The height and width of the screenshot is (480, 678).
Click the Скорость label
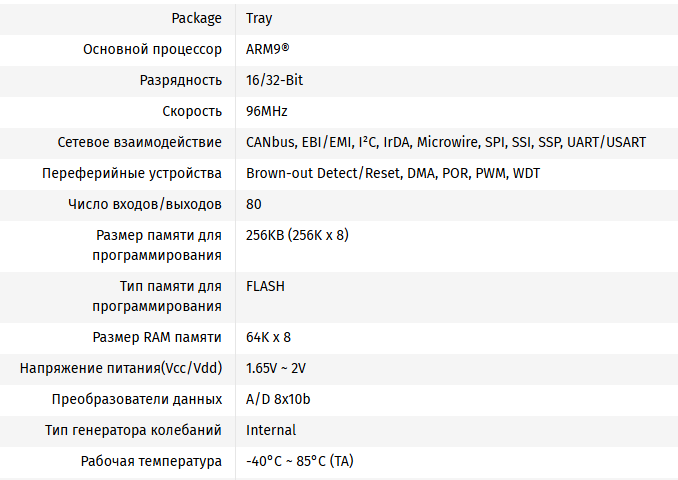click(x=192, y=112)
